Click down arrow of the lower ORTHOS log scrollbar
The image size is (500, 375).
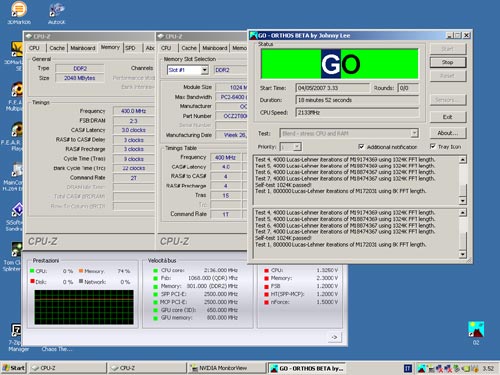(463, 254)
